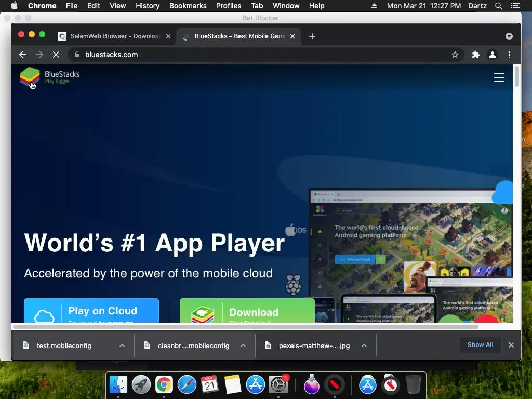This screenshot has width=532, height=399.
Task: Click the green Download BlueStacks button
Action: (x=247, y=311)
